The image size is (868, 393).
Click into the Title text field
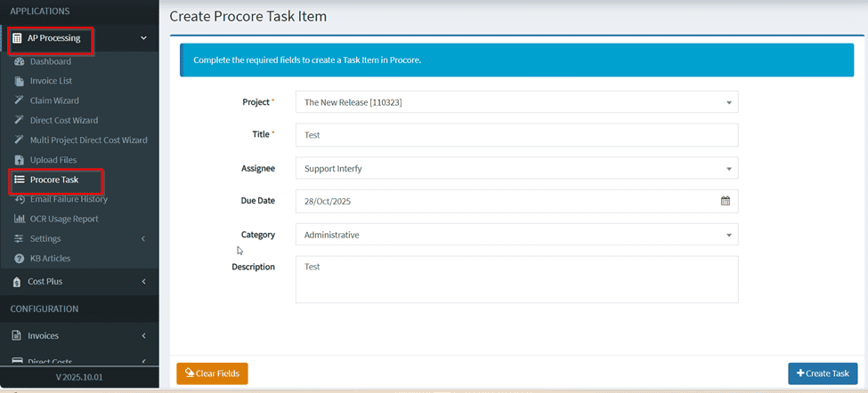(516, 135)
